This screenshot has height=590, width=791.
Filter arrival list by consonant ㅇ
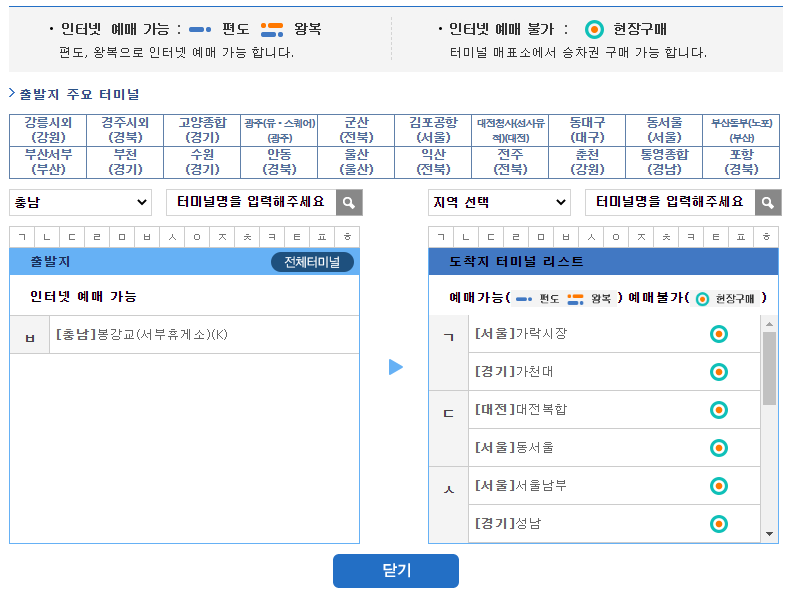[616, 237]
